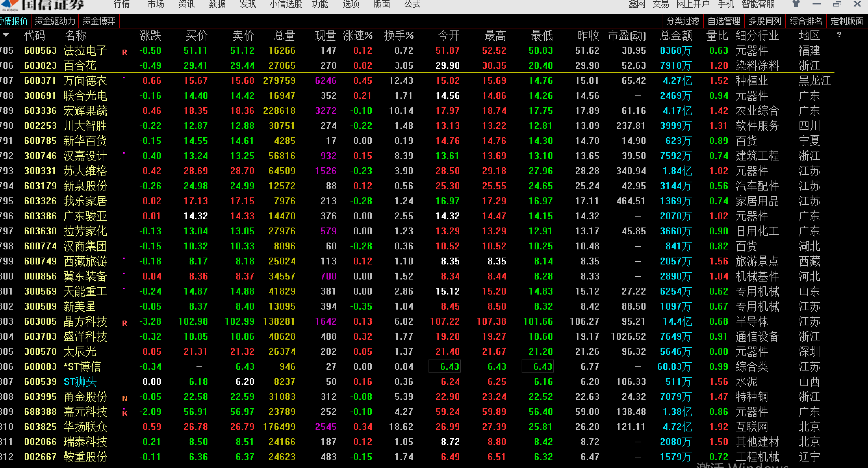This screenshot has height=468, width=868.
Task: Sort by the 代码 column header
Action: (35, 35)
